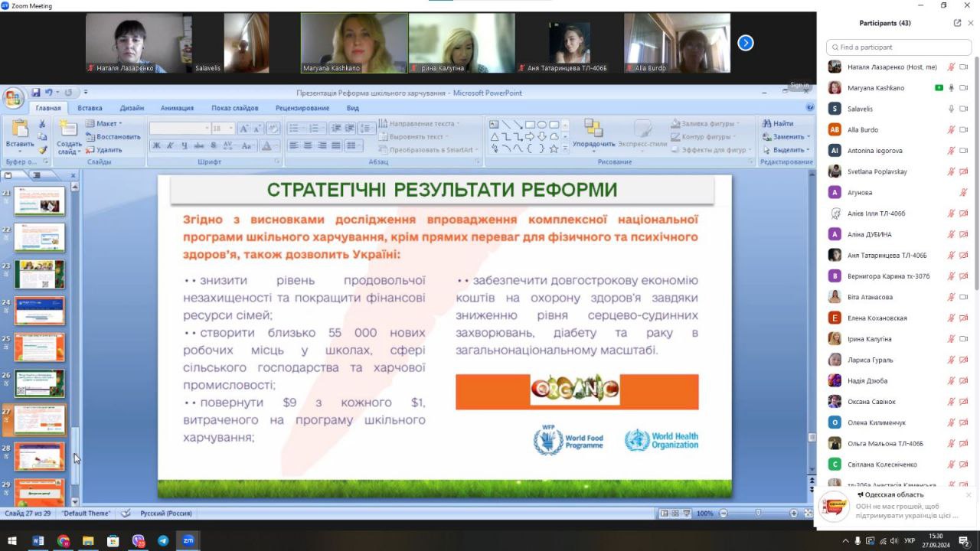Toggle microphone for Salavelis in participants list

point(951,109)
